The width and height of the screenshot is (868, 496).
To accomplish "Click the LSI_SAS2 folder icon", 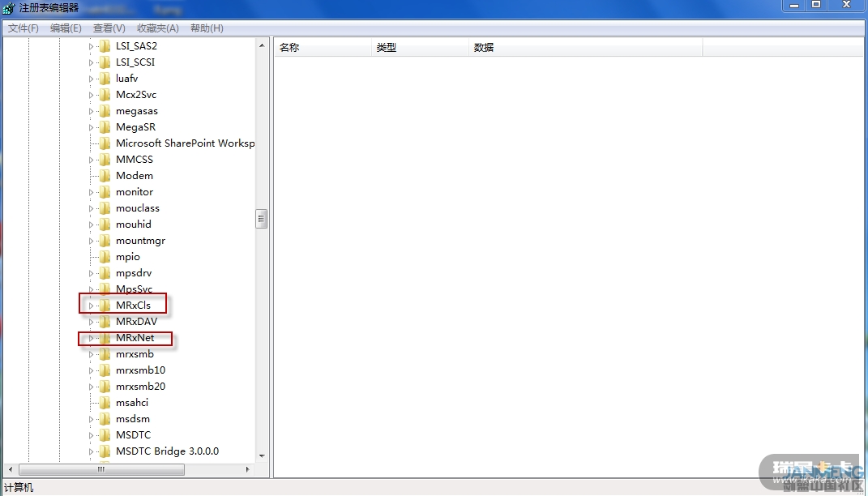I will click(105, 46).
